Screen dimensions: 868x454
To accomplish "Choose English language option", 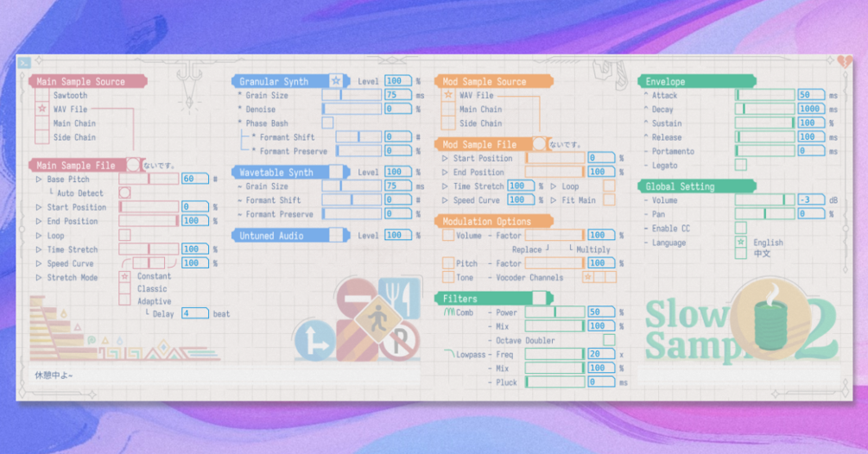I will 741,243.
